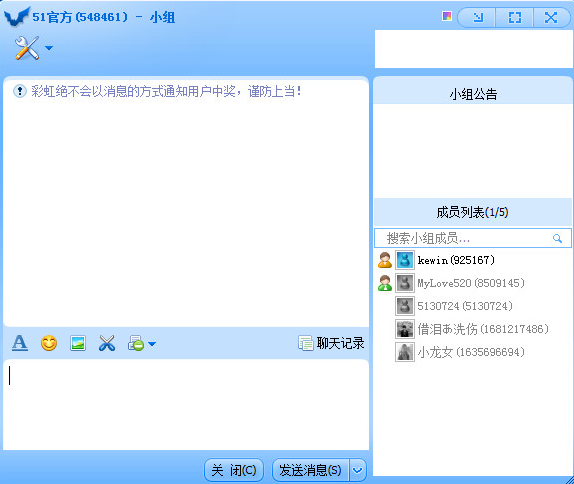Expand the send message options arrow

point(358,470)
